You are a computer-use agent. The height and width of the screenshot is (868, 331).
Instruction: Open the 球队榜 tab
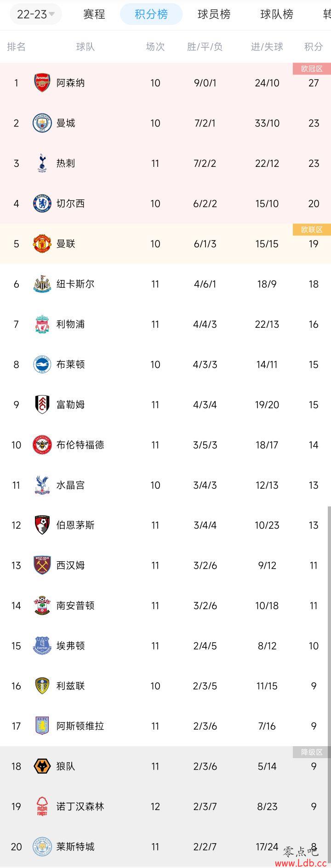[x=276, y=14]
